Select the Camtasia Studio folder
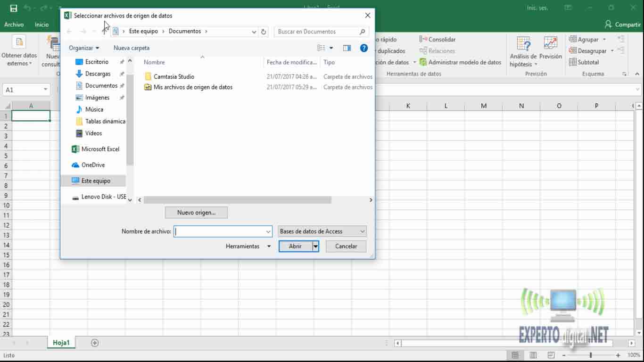644x362 pixels. pyautogui.click(x=173, y=76)
